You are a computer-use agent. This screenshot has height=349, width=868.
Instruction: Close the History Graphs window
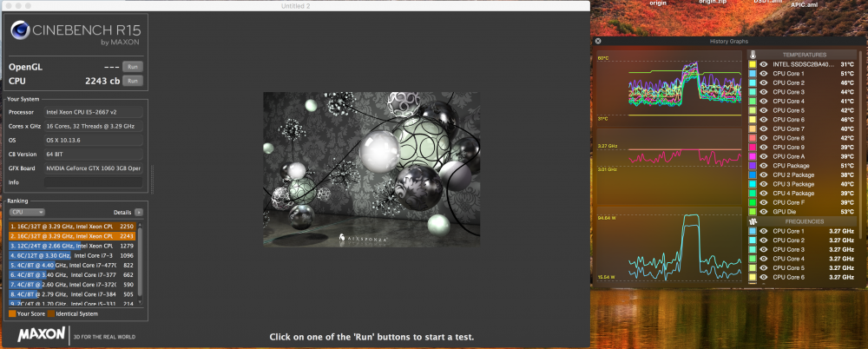(x=598, y=41)
